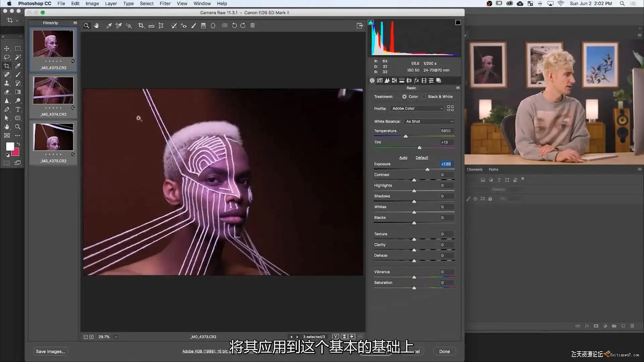Click the Save Images button
The height and width of the screenshot is (362, 644).
[50, 351]
